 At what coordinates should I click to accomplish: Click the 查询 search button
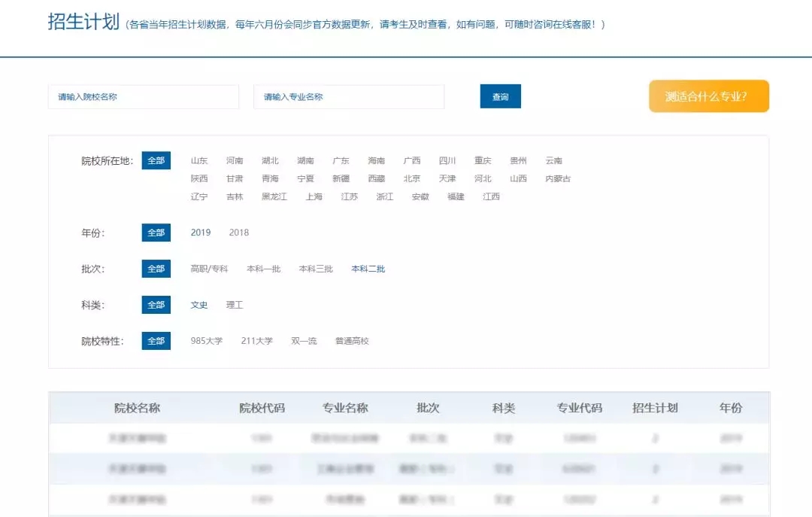500,96
